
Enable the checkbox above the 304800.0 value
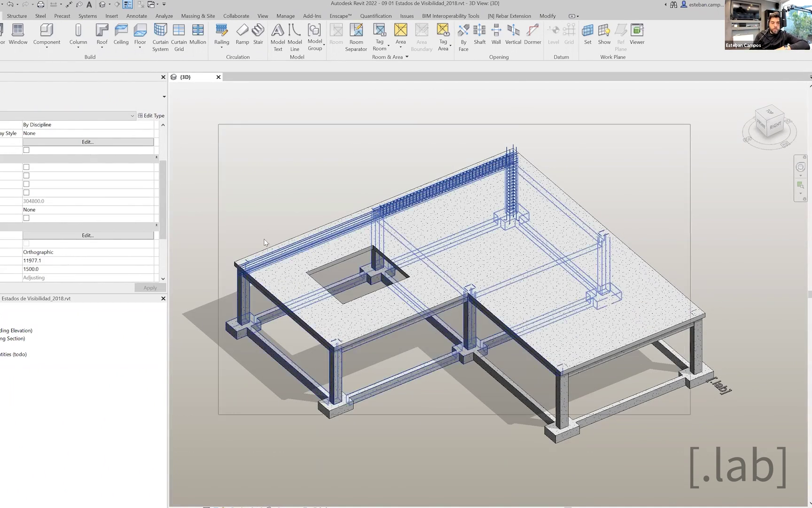[x=26, y=192]
